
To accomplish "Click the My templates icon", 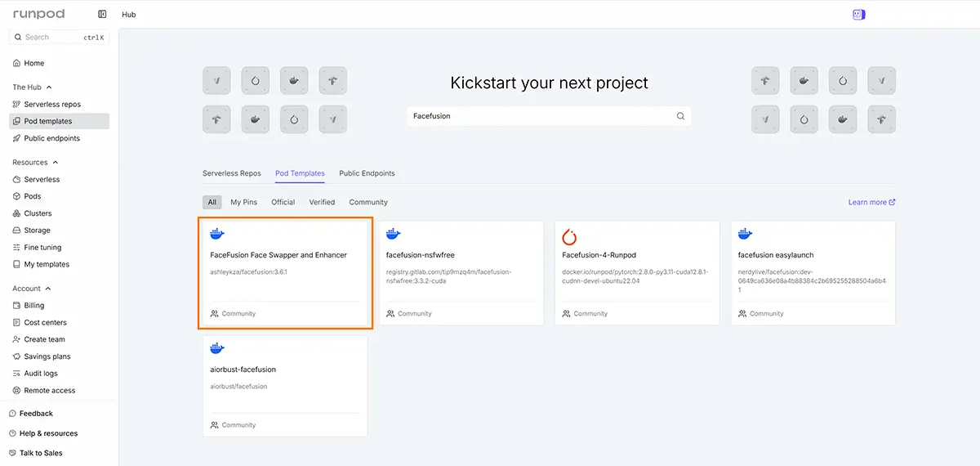I will (16, 264).
